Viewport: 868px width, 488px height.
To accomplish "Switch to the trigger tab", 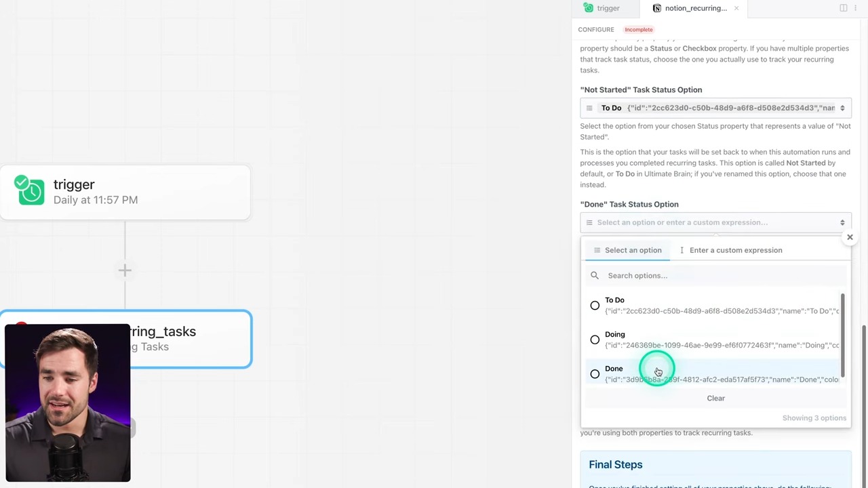I will pos(602,8).
